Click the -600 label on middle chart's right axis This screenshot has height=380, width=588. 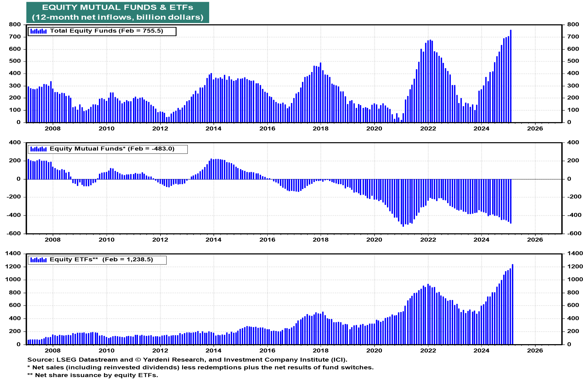(x=574, y=234)
